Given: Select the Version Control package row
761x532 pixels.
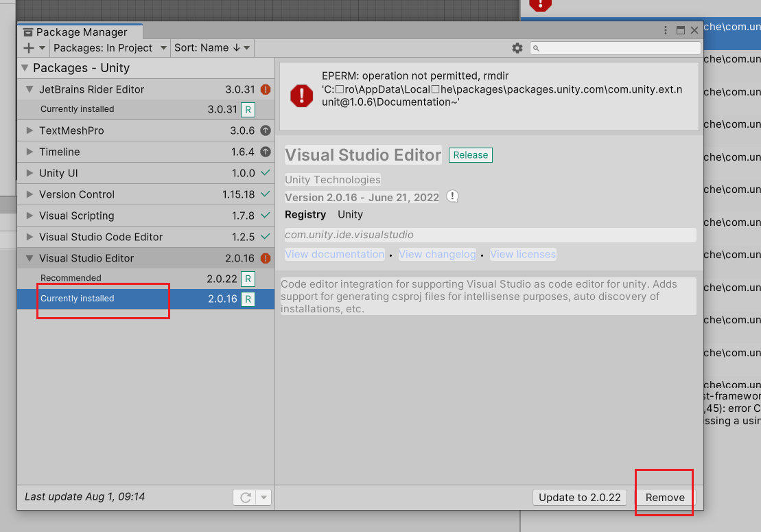Looking at the screenshot, I should pos(145,194).
